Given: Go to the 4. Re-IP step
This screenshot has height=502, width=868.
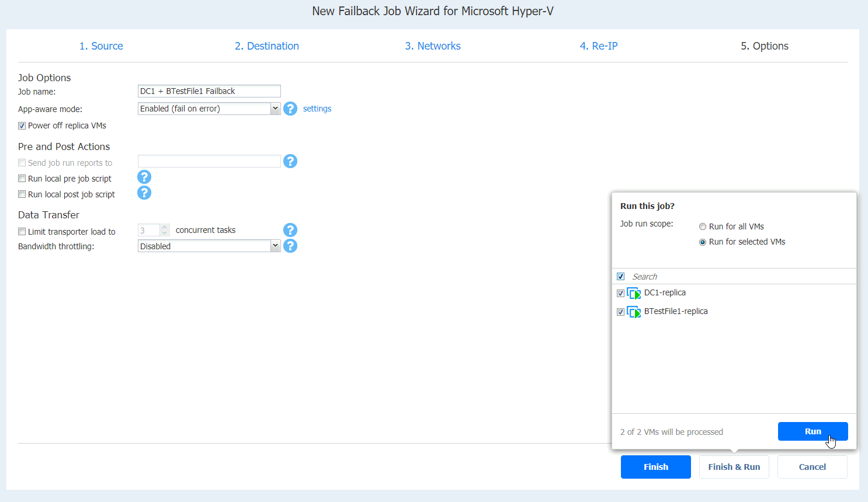Looking at the screenshot, I should [599, 46].
